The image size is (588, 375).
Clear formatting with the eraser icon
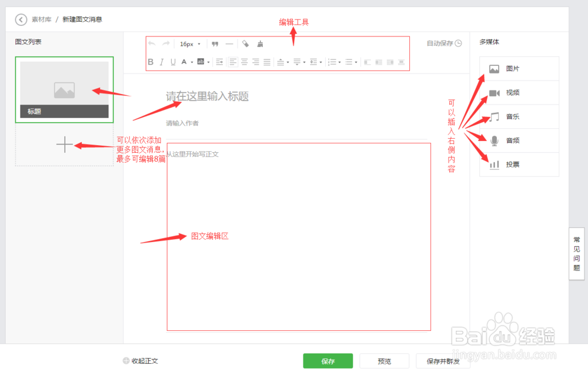[246, 43]
